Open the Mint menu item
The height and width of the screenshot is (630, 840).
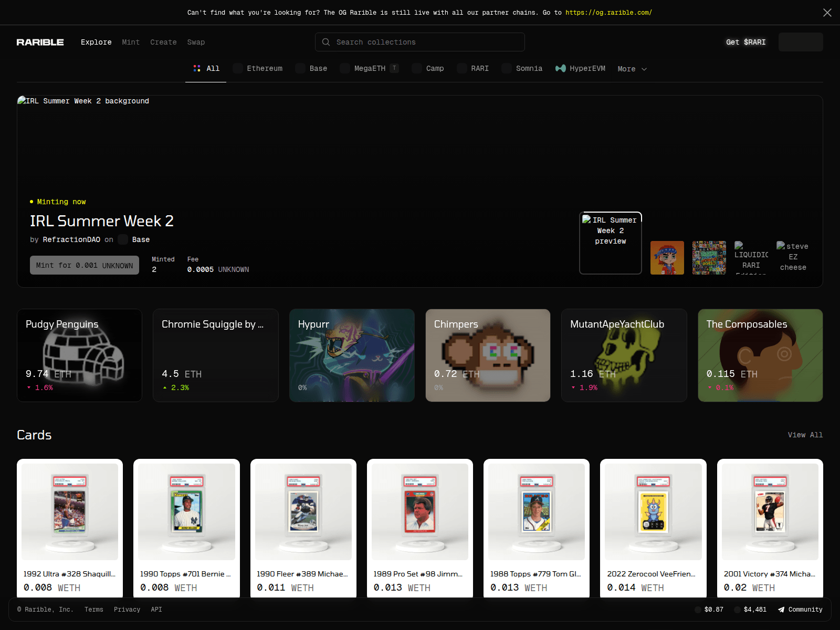click(131, 42)
